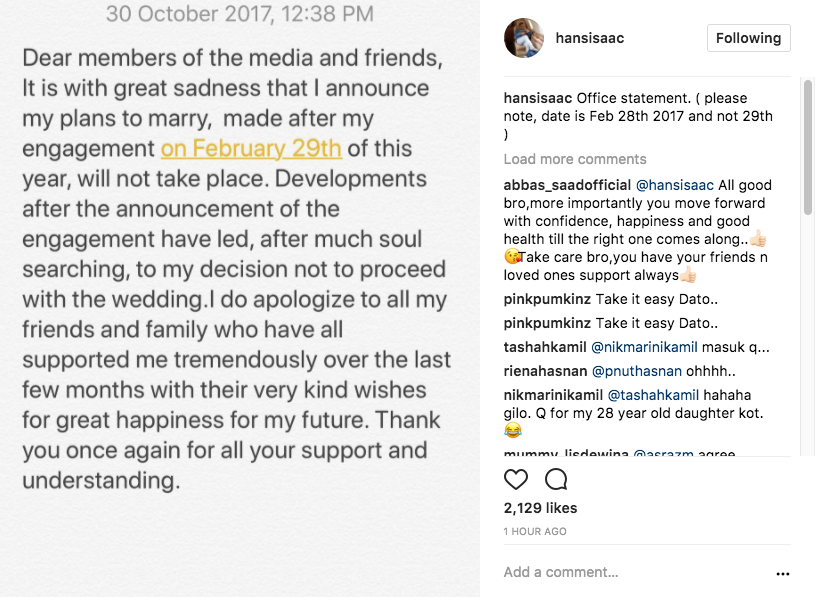Like the post with the heart icon

(516, 479)
